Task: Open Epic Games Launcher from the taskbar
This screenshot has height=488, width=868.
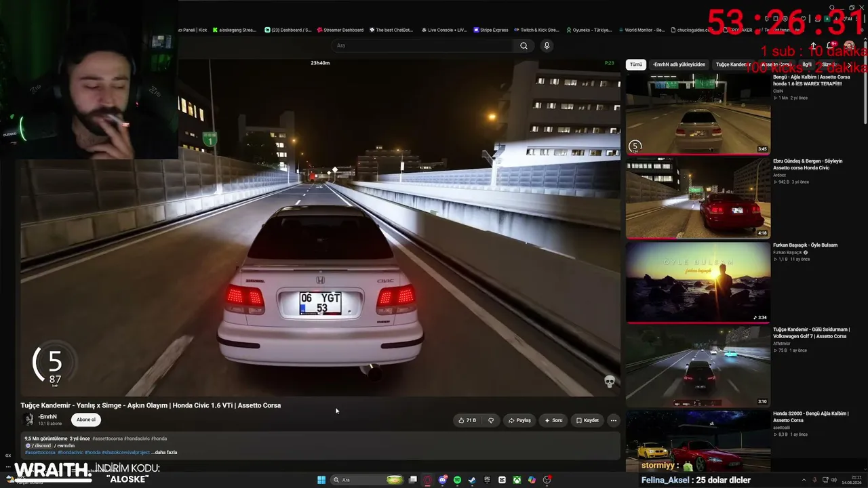Action: coord(487,480)
